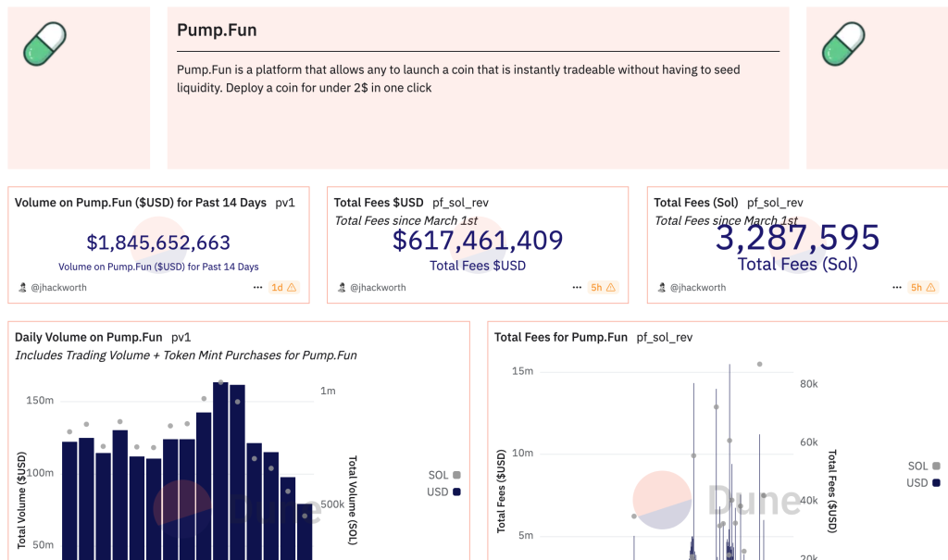The width and height of the screenshot is (948, 560).
Task: Open the pv1 link beside the Daily Volume chart title
Action: click(181, 338)
